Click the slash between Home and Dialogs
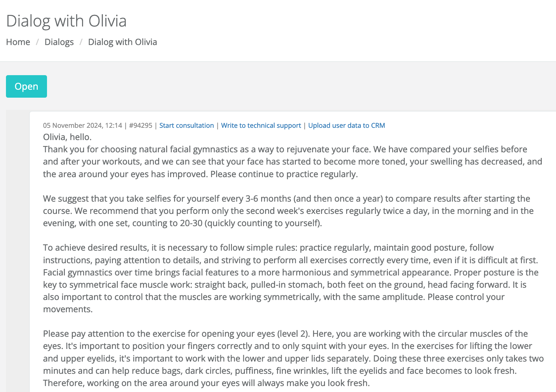Viewport: 556px width, 392px height. tap(37, 42)
